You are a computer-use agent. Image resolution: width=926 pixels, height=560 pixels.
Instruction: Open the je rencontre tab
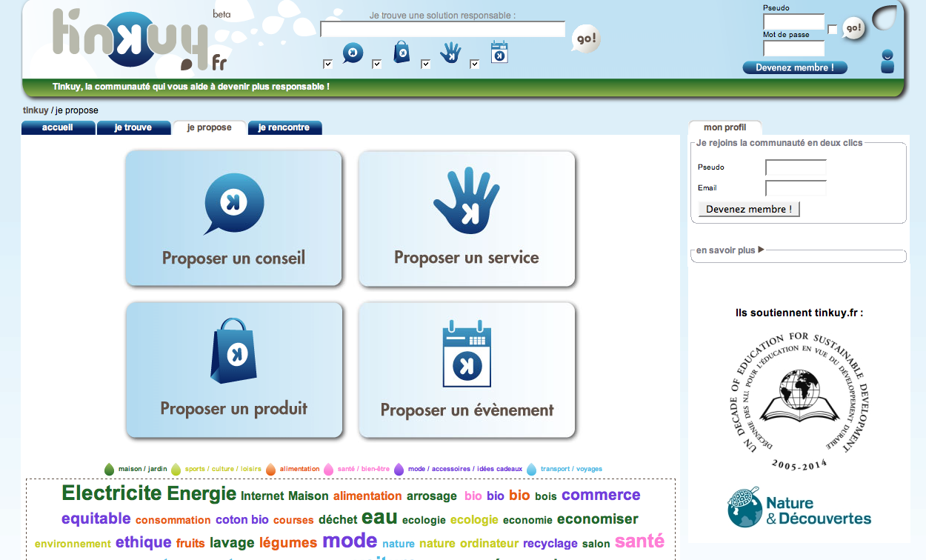click(x=284, y=127)
